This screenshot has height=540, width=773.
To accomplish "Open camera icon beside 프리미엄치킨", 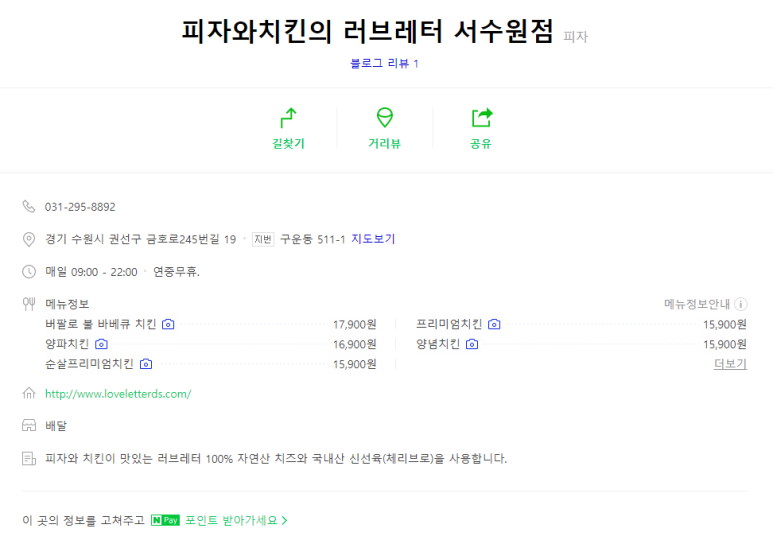I will 494,324.
